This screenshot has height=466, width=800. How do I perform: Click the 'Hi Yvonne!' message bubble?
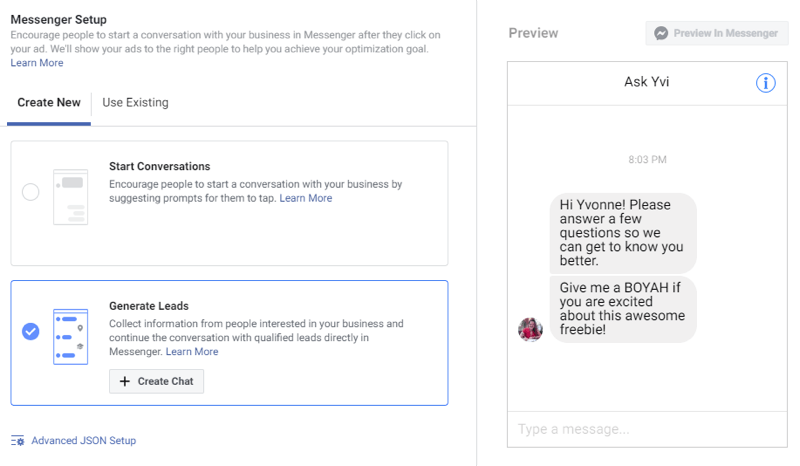pos(623,233)
